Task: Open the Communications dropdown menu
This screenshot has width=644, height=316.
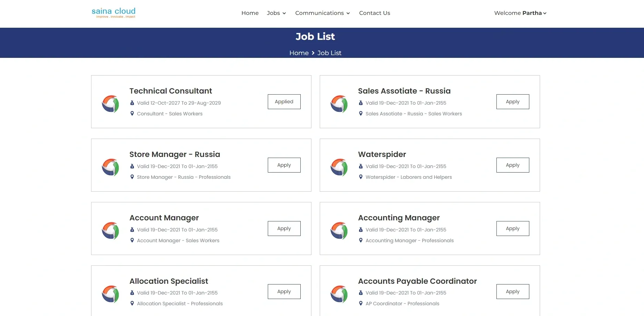Action: pos(322,13)
